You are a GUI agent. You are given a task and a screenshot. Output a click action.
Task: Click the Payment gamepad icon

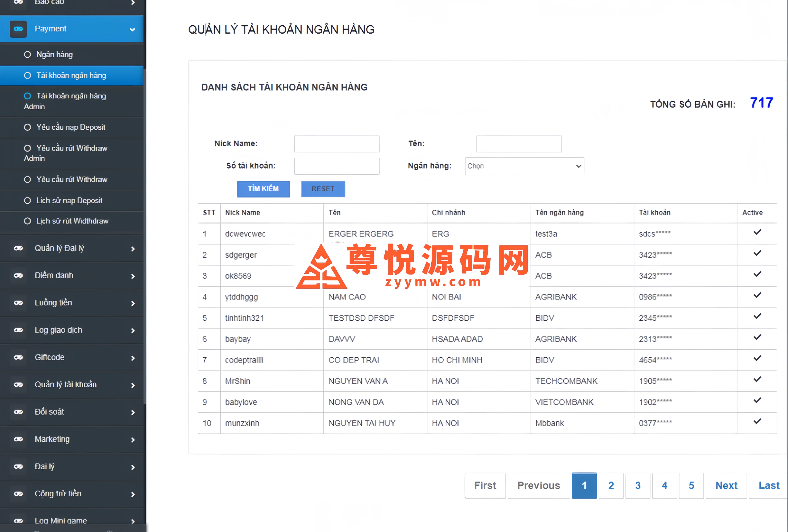pyautogui.click(x=18, y=29)
